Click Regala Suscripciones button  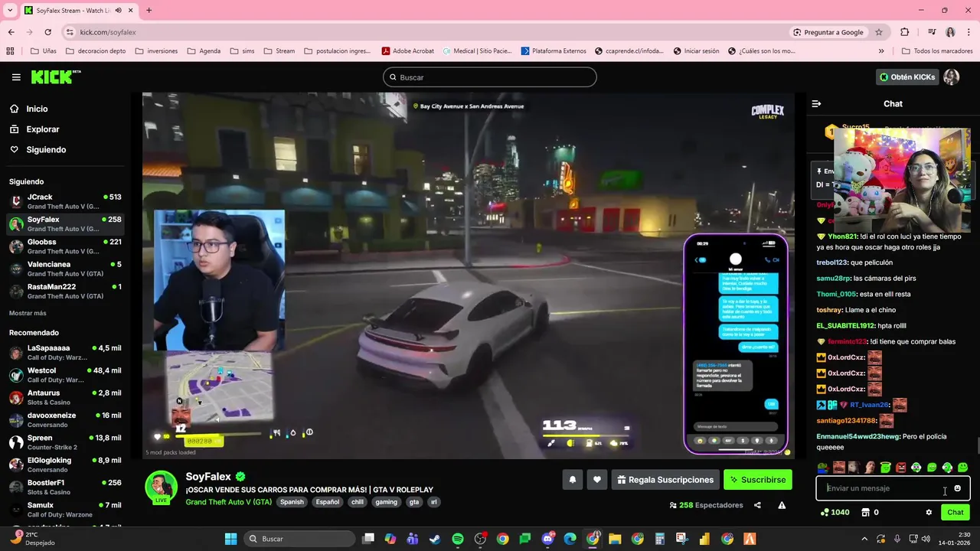(x=665, y=480)
